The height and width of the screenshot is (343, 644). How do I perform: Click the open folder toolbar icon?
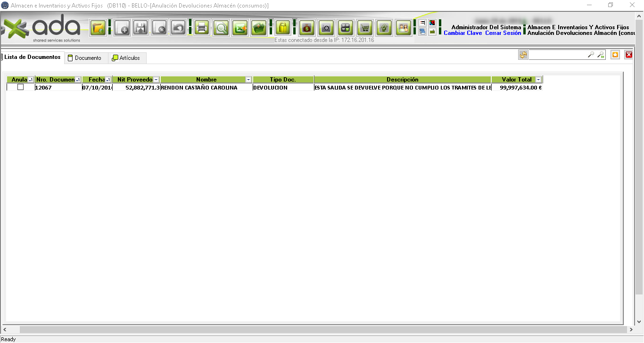tap(99, 28)
